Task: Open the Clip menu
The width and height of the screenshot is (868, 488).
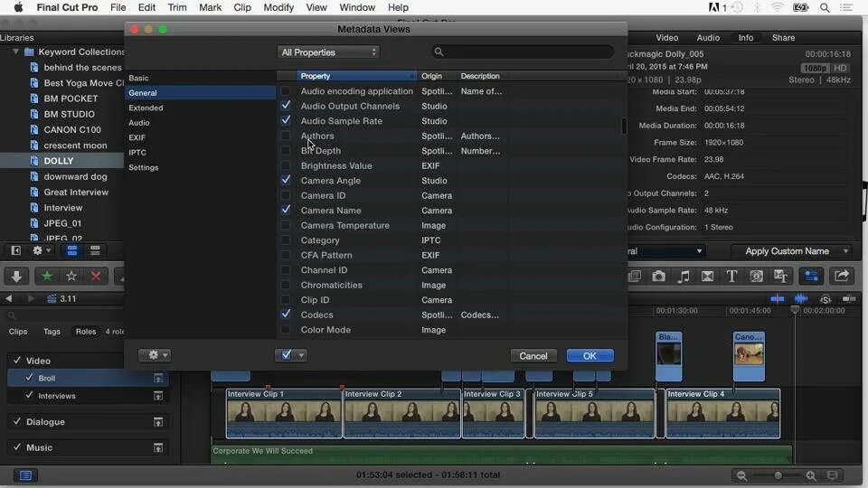Action: 242,8
